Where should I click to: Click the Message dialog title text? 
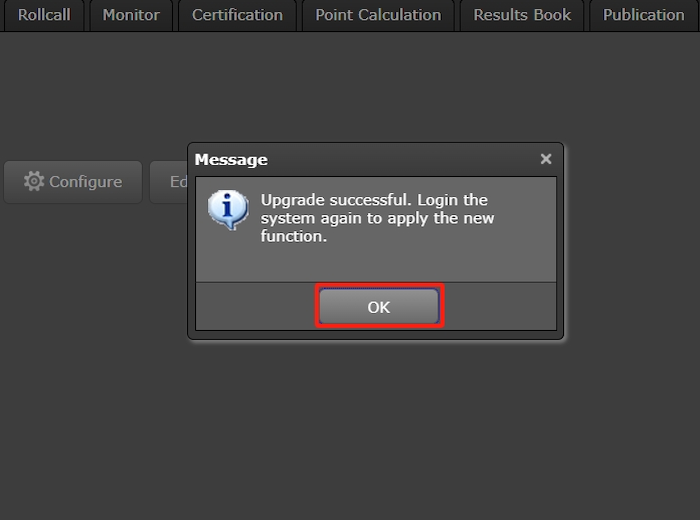[x=231, y=160]
